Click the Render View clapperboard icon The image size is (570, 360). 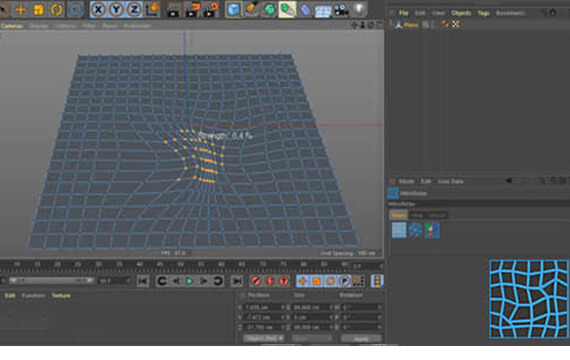pos(174,10)
